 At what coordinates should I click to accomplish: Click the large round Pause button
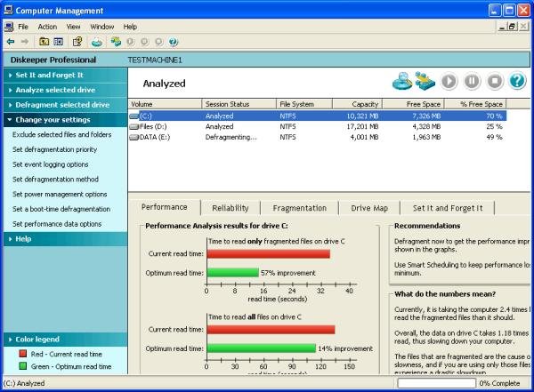tap(472, 81)
